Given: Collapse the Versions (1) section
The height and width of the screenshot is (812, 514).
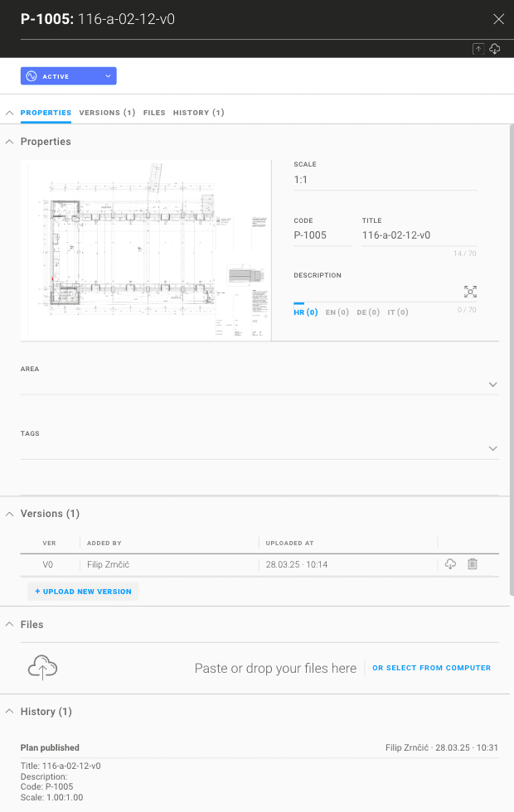Looking at the screenshot, I should tap(9, 514).
